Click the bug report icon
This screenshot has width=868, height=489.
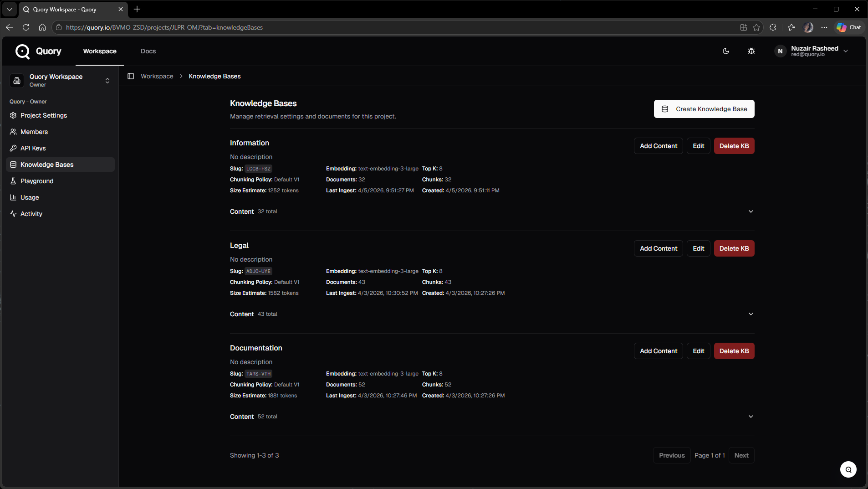[751, 51]
